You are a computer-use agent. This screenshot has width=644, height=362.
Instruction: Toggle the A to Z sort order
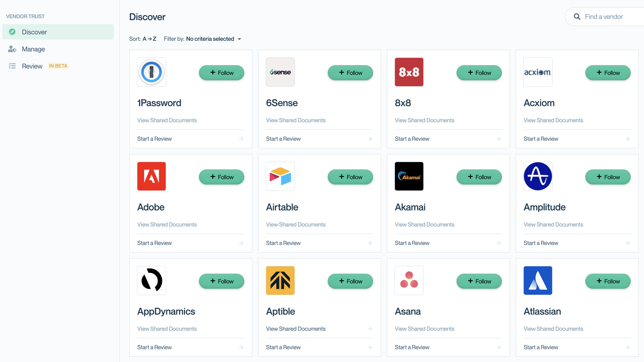(149, 39)
